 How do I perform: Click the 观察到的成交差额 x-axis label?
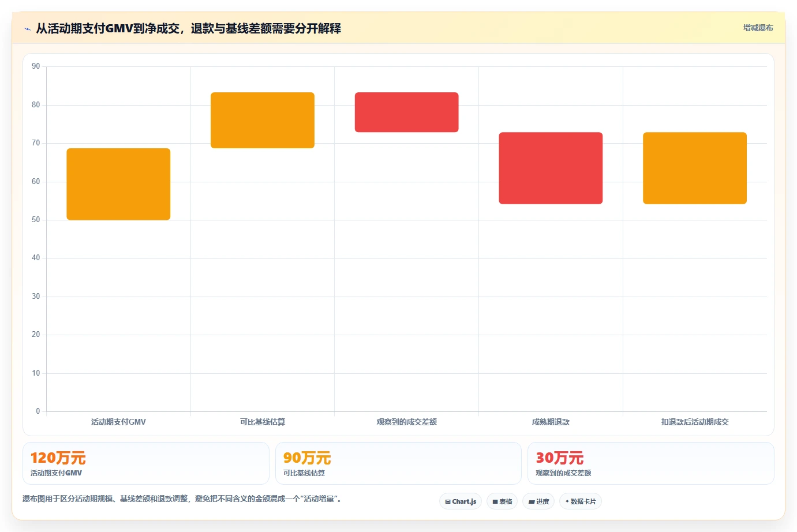(x=407, y=422)
